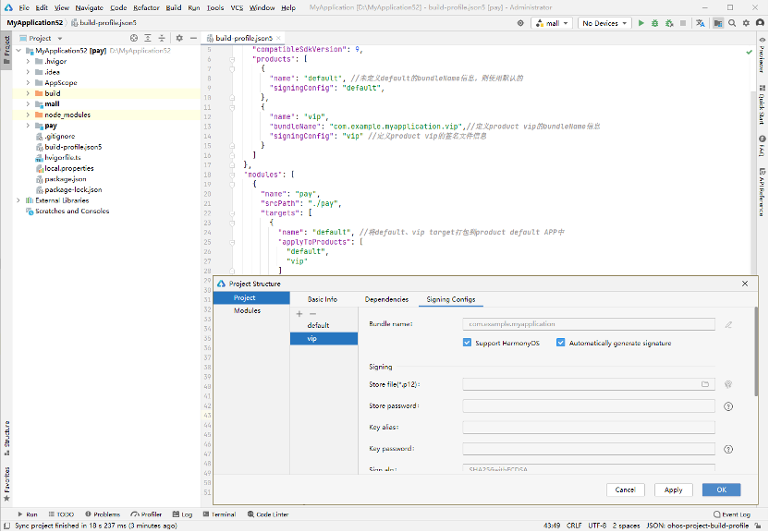This screenshot has height=532, width=769.
Task: Open the user account icon
Action: coord(760,23)
